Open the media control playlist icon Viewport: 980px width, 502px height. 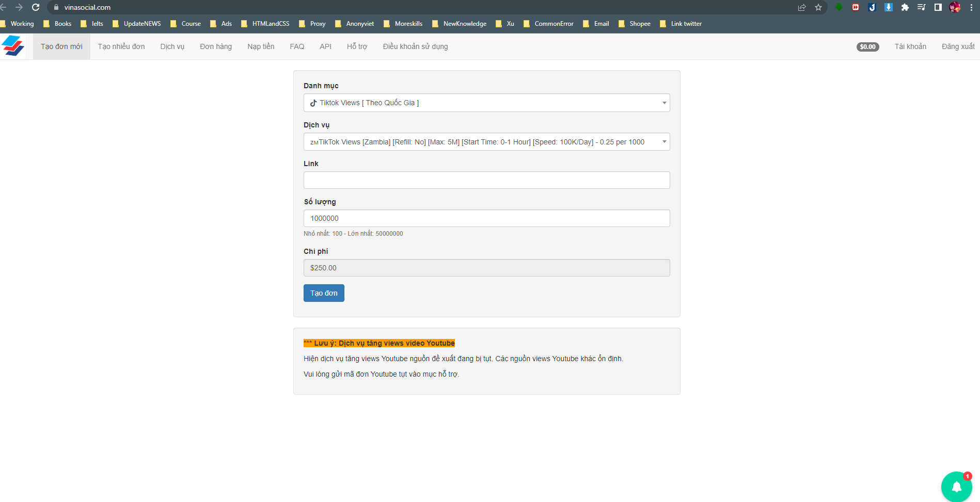[922, 7]
